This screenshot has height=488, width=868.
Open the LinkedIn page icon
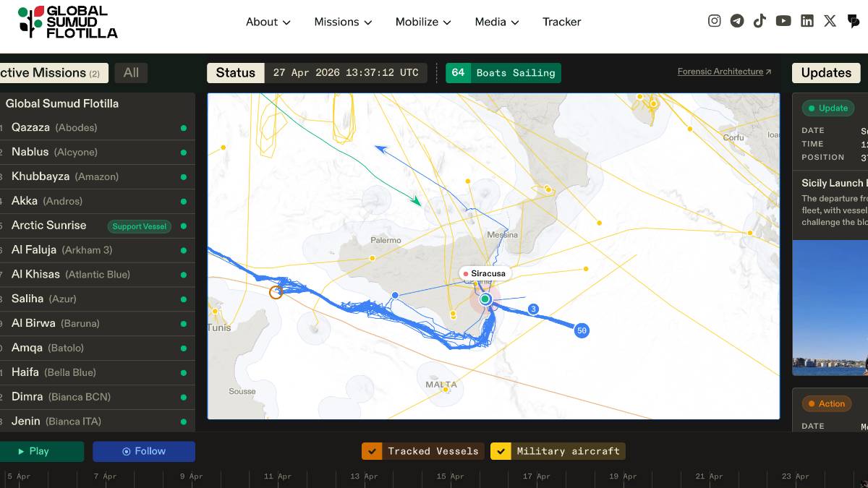(807, 21)
